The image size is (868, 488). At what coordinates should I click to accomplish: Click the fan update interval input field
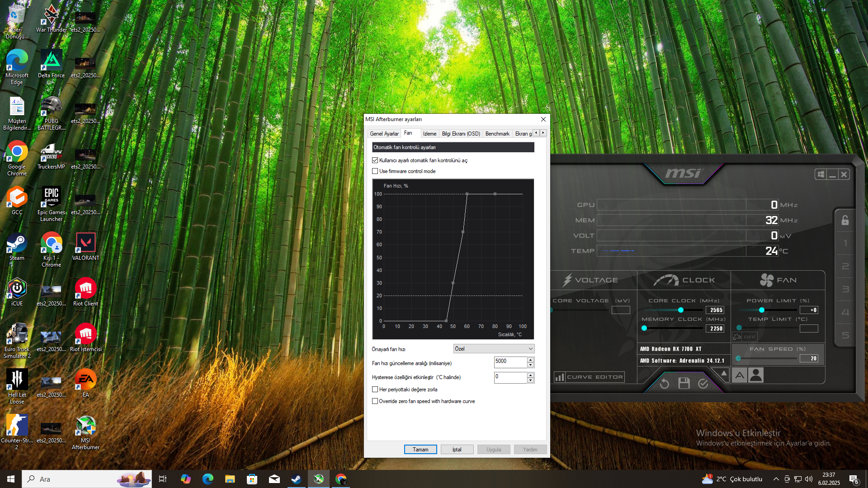pyautogui.click(x=510, y=362)
